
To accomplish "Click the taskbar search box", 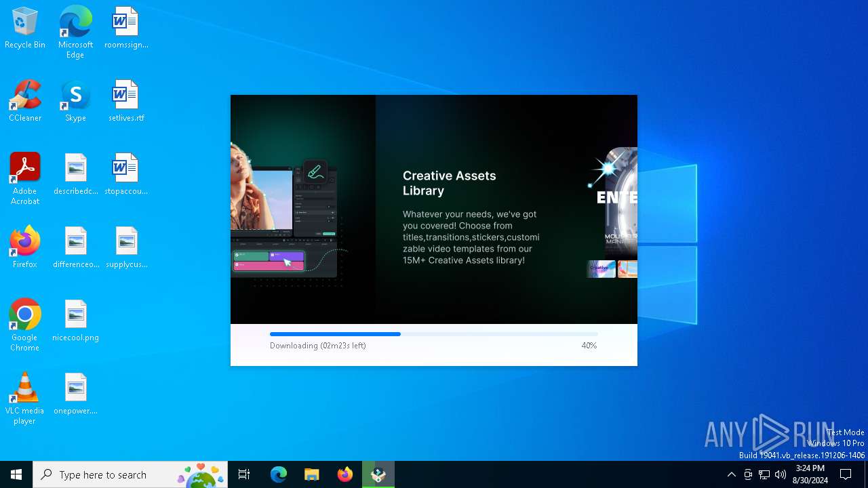I will [130, 474].
